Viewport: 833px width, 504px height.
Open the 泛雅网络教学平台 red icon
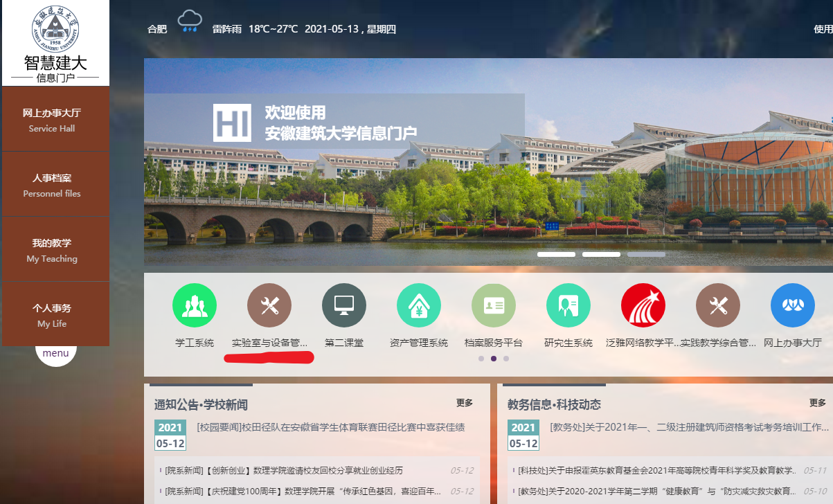click(643, 305)
